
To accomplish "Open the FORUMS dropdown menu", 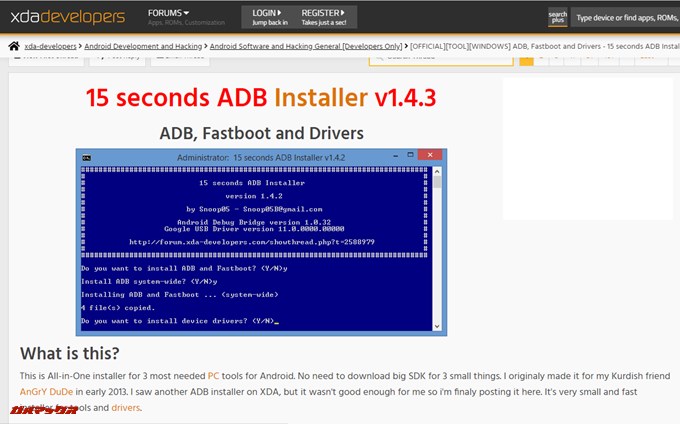I will coord(168,13).
